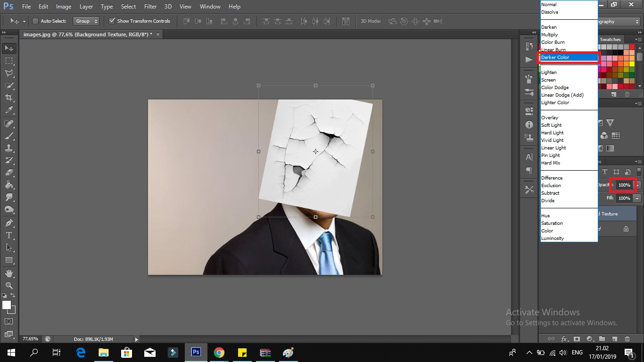Screen dimensions: 644x362
Task: Select the Horizontal Type tool
Action: pos(9,235)
